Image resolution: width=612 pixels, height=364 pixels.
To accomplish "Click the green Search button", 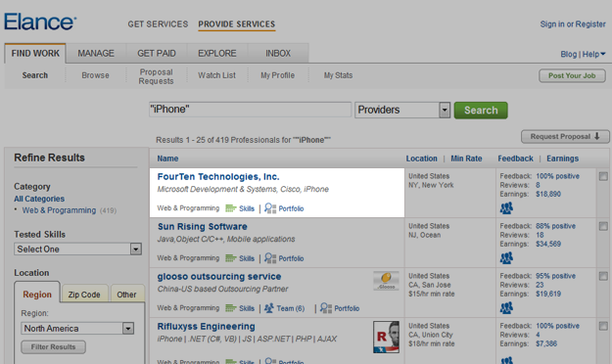I will pos(481,111).
